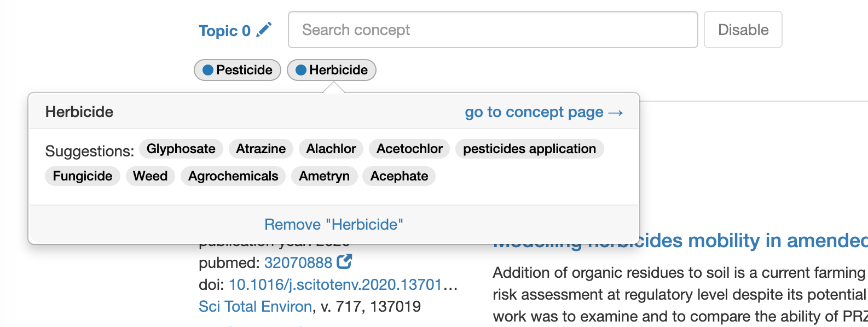Add the pesticides application suggestion
Screen dimensions: 868x327
529,149
